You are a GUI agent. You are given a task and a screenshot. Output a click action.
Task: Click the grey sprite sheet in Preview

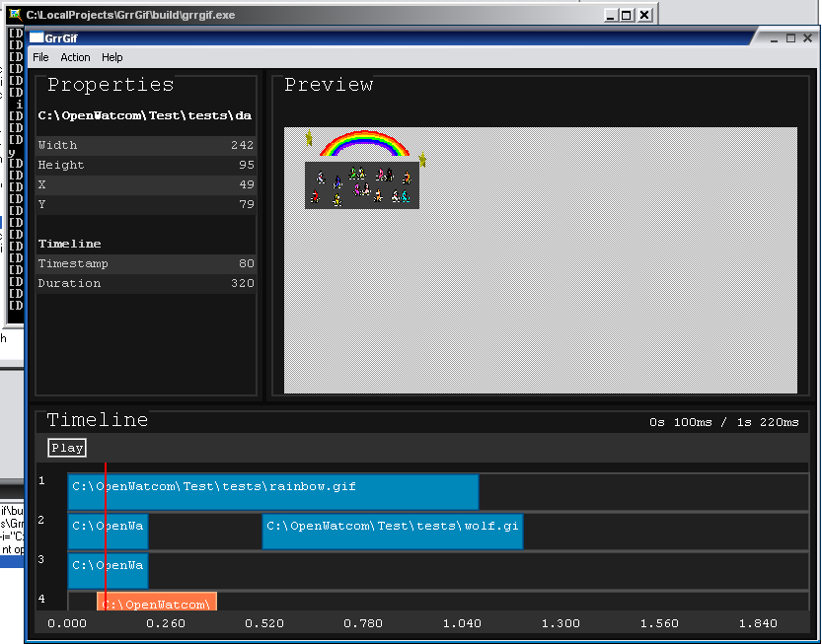point(361,185)
